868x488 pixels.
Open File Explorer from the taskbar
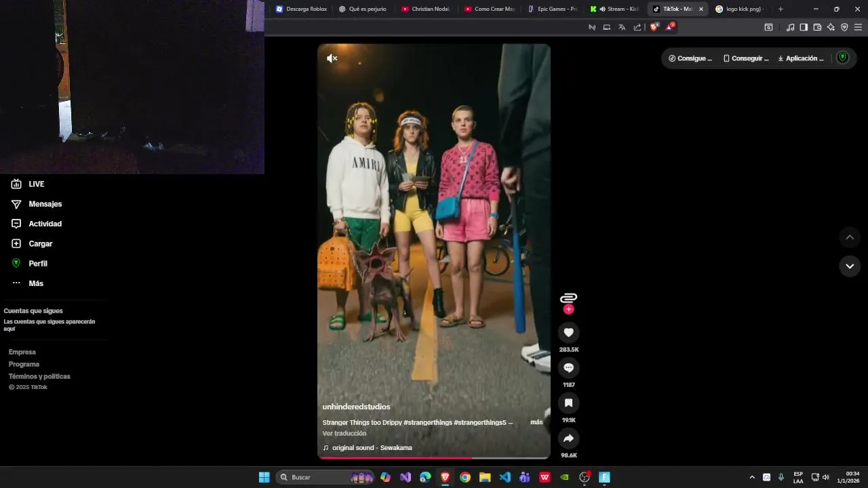coord(485,477)
